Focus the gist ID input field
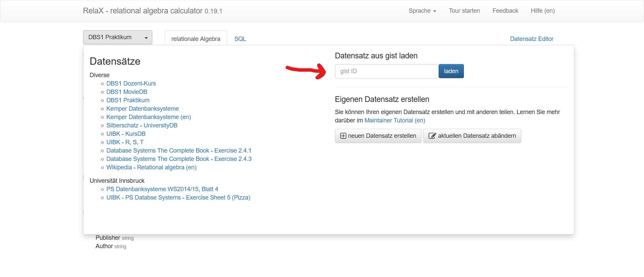The image size is (644, 277). click(x=386, y=71)
